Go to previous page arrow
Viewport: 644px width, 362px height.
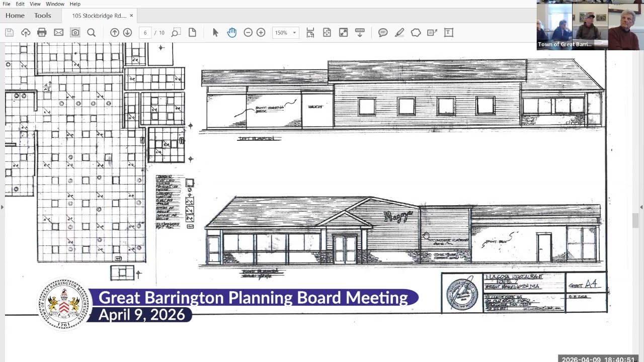(115, 33)
